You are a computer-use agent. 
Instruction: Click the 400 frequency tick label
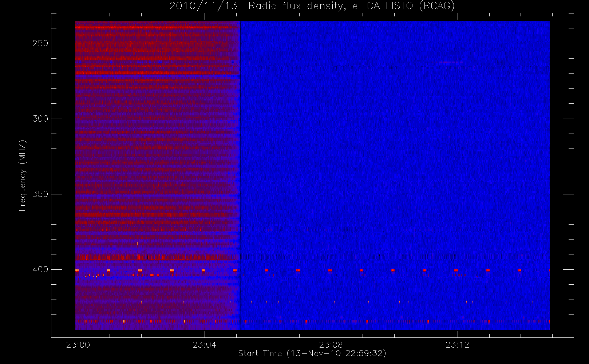40,269
